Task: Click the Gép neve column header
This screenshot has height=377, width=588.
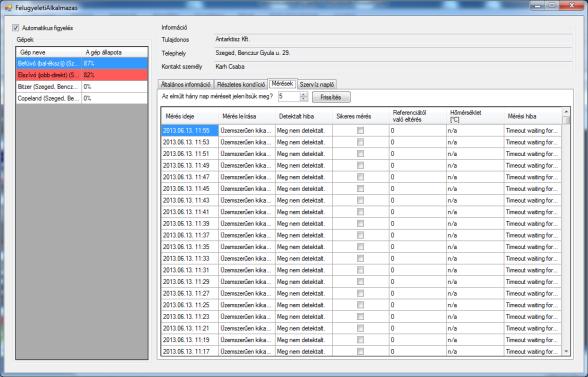Action: coord(49,52)
